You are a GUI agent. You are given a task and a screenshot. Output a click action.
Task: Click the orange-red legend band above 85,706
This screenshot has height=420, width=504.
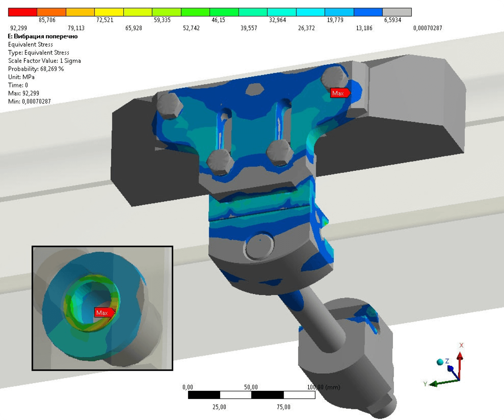pyautogui.click(x=52, y=12)
